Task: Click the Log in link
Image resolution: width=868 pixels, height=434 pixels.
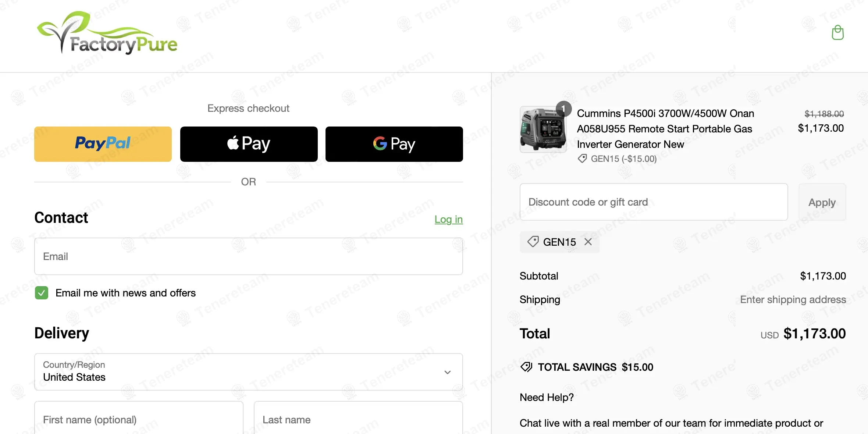Action: pyautogui.click(x=448, y=219)
